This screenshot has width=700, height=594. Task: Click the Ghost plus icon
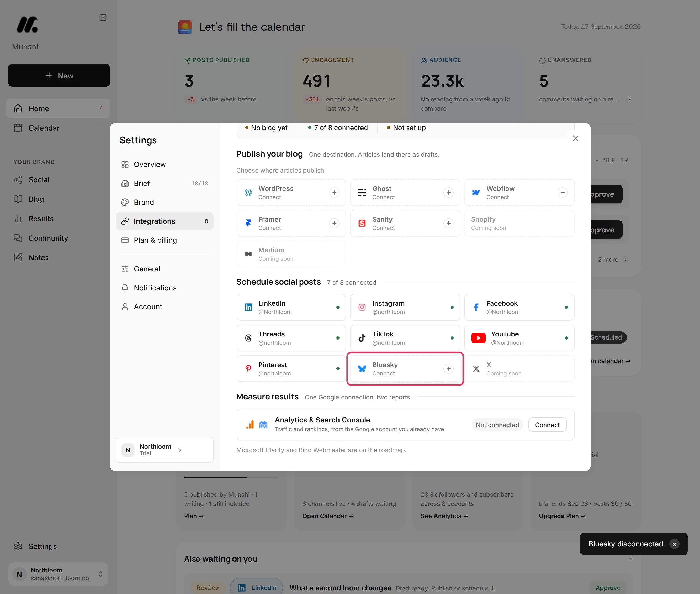(x=448, y=193)
